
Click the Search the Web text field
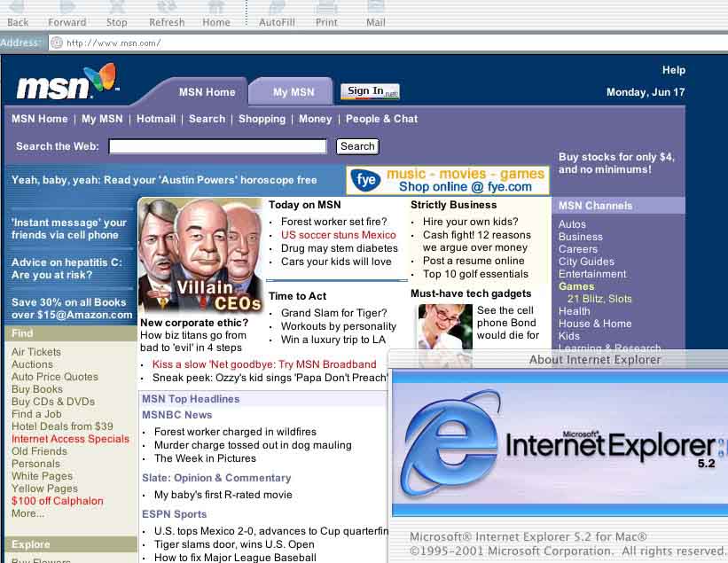click(217, 146)
